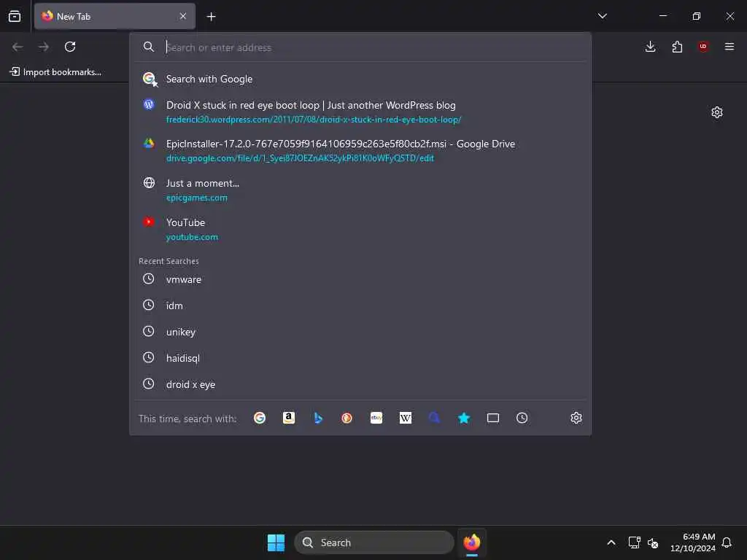
Task: Open notifications bell icon
Action: pyautogui.click(x=727, y=542)
